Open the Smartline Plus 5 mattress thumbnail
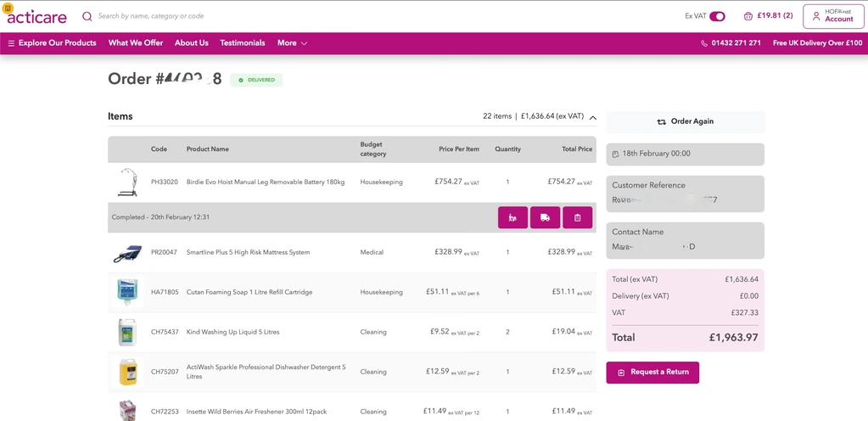868x421 pixels. coord(128,253)
